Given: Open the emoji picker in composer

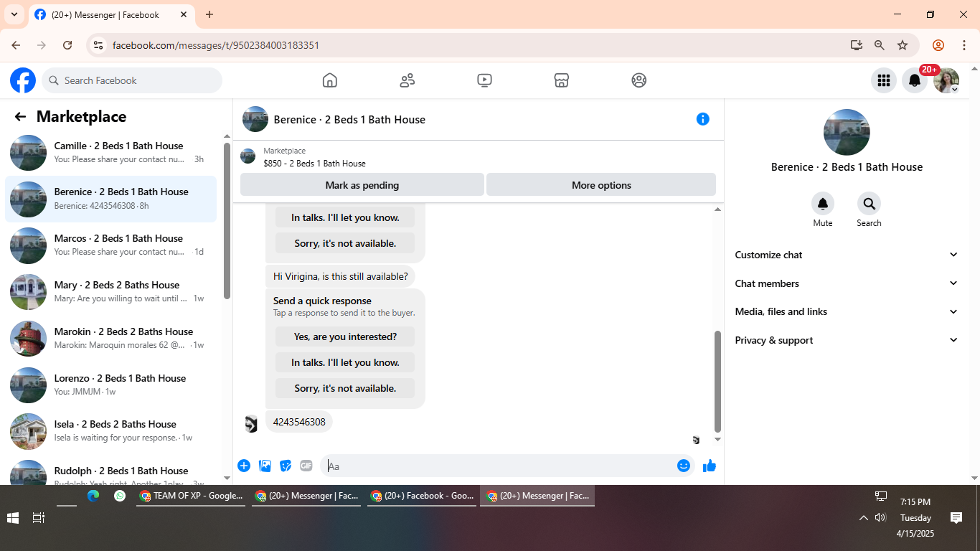Looking at the screenshot, I should click(x=684, y=466).
